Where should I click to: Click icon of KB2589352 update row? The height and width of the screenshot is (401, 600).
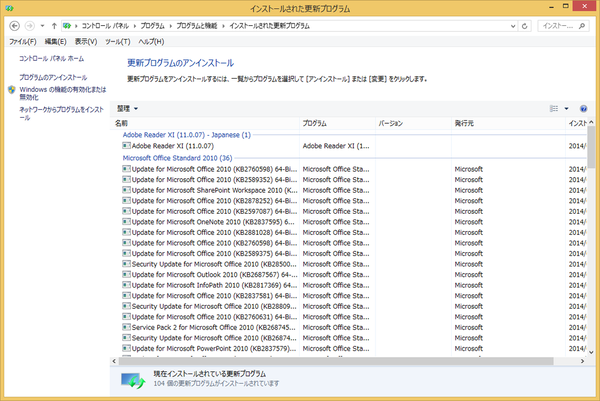126,179
